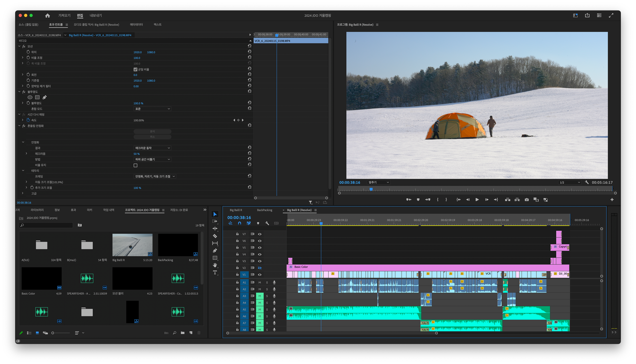
Task: Expand the 고급 section
Action: [x=23, y=193]
